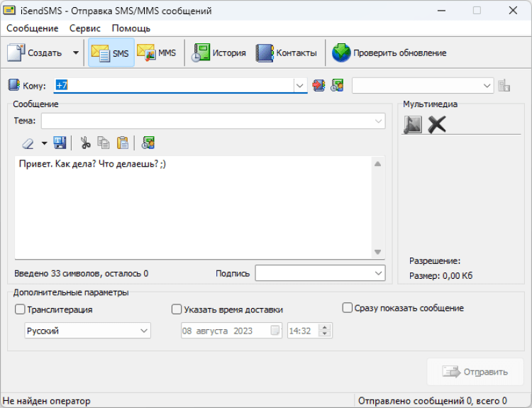Click the Кому phone number field
Image resolution: width=532 pixels, height=408 pixels.
pos(174,85)
